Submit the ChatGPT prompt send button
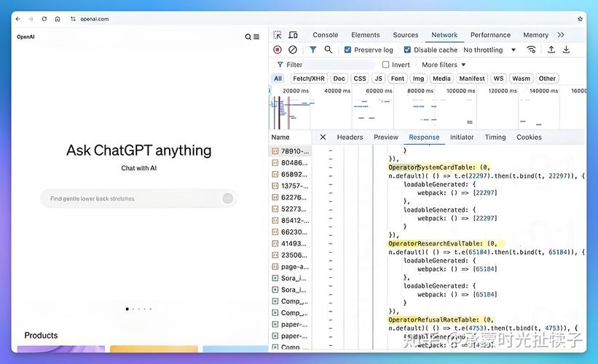The image size is (598, 364). coord(228,198)
